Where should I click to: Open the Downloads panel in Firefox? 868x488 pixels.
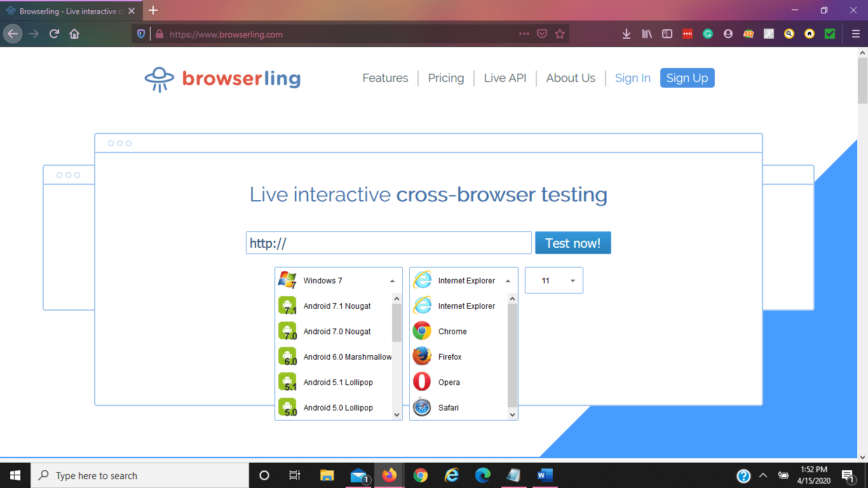coord(627,33)
